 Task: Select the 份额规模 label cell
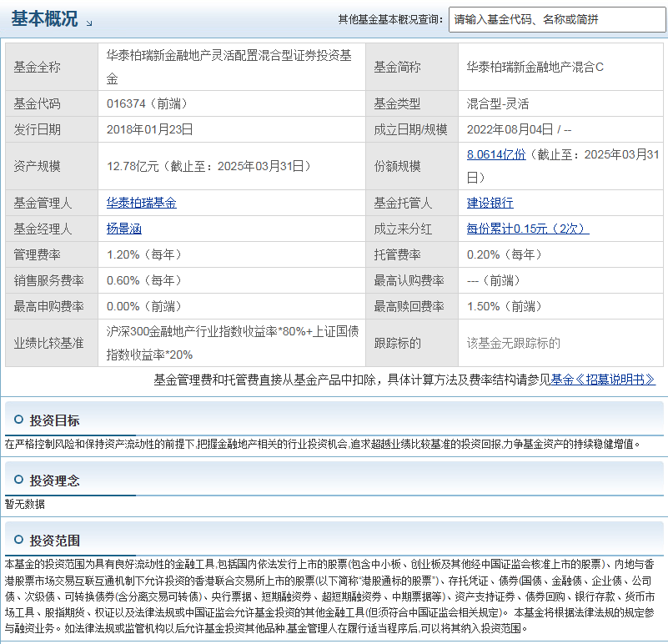tap(412, 166)
